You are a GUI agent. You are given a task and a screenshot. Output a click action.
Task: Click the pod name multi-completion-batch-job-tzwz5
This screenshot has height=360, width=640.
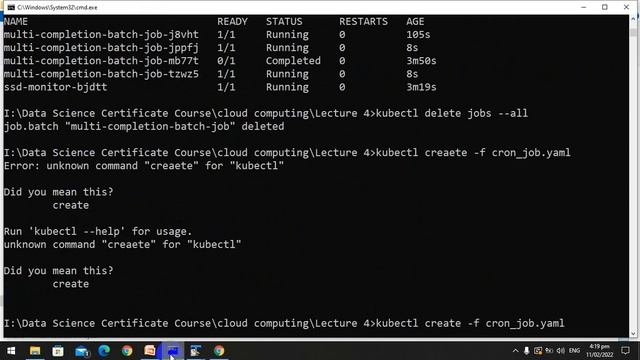101,74
